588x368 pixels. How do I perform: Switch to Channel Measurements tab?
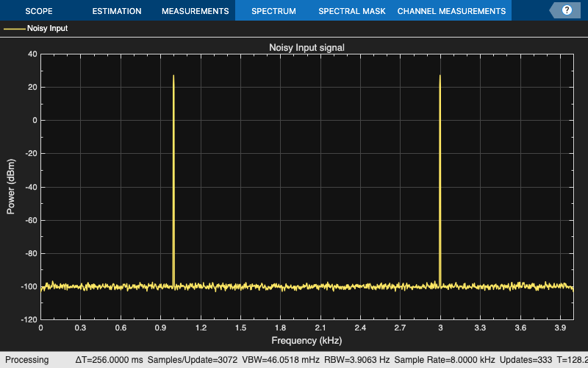pyautogui.click(x=451, y=11)
